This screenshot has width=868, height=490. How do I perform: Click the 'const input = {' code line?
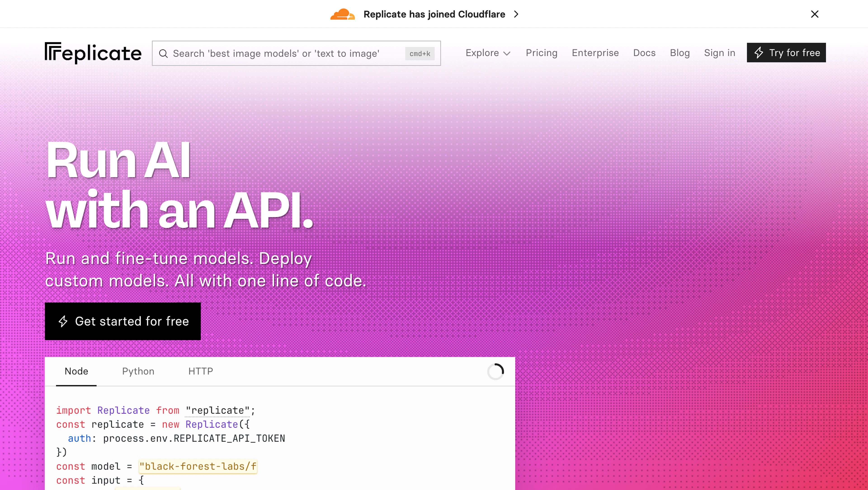[100, 480]
